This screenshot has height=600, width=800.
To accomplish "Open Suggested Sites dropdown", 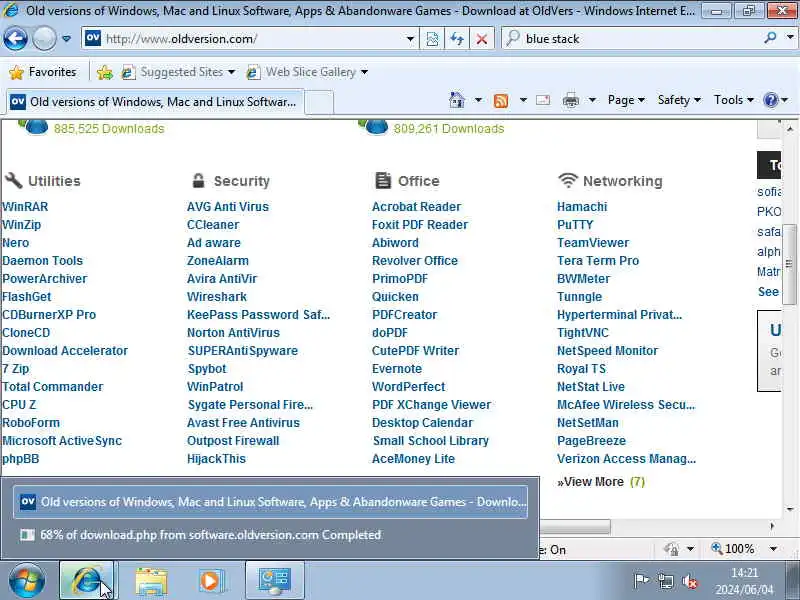I will coord(178,72).
